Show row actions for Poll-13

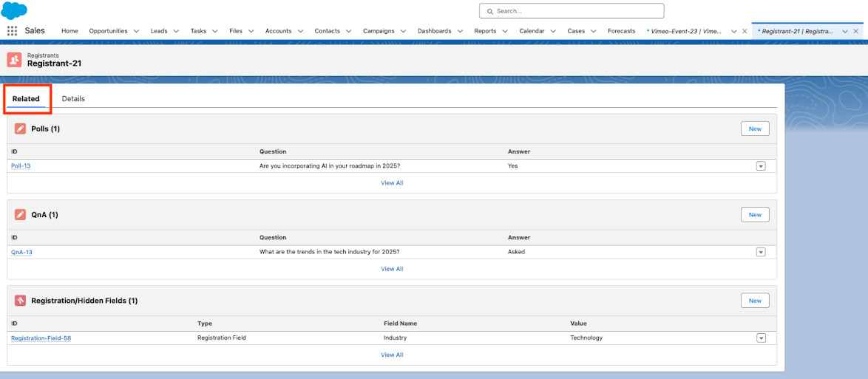(x=761, y=166)
